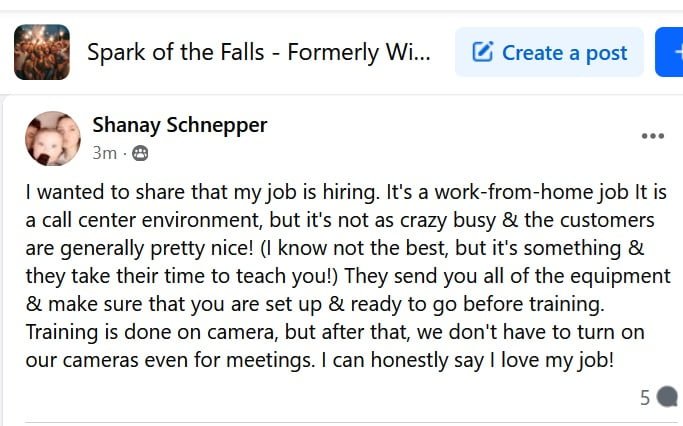Viewport: 683px width, 426px height.
Task: Open Shanay Schnepper's profile picture
Action: click(x=53, y=138)
